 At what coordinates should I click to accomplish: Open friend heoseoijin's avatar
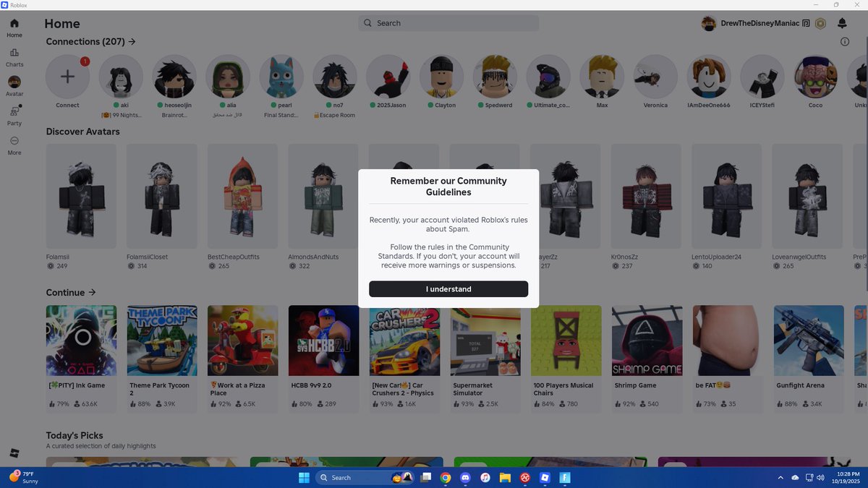pyautogui.click(x=174, y=77)
